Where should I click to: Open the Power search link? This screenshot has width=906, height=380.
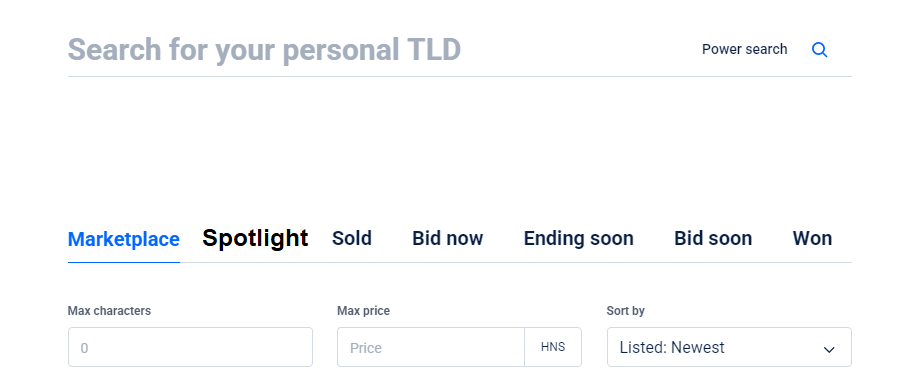[744, 50]
